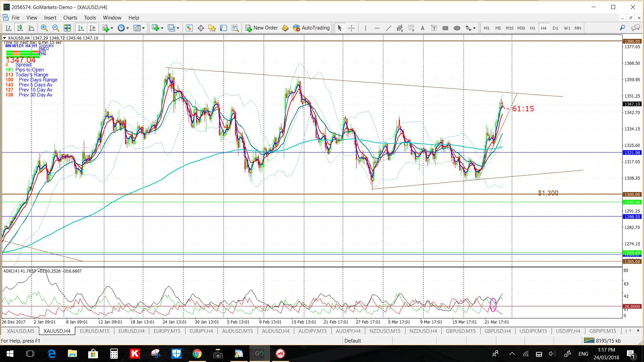Select the Fibonacci retracement tool
The width and height of the screenshot is (644, 362).
[411, 28]
